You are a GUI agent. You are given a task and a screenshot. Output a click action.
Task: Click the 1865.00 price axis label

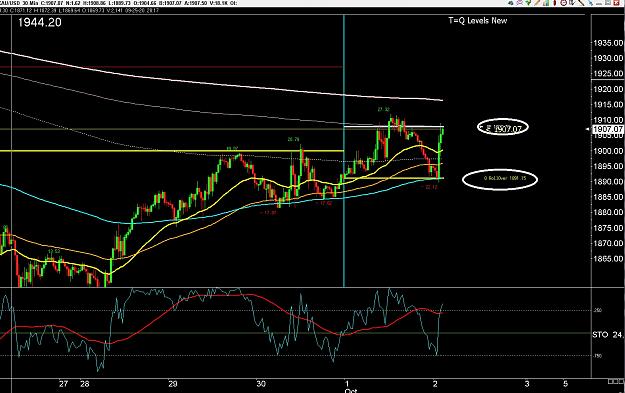pyautogui.click(x=608, y=259)
